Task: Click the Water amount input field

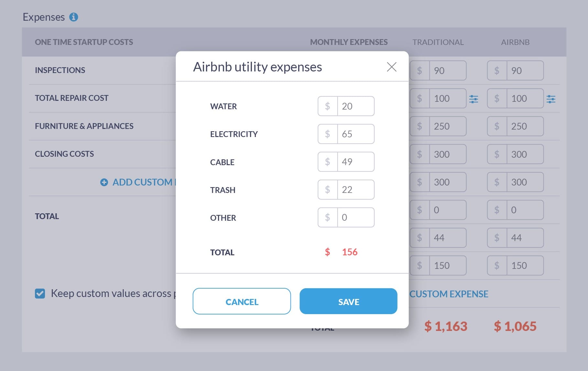Action: (x=355, y=106)
